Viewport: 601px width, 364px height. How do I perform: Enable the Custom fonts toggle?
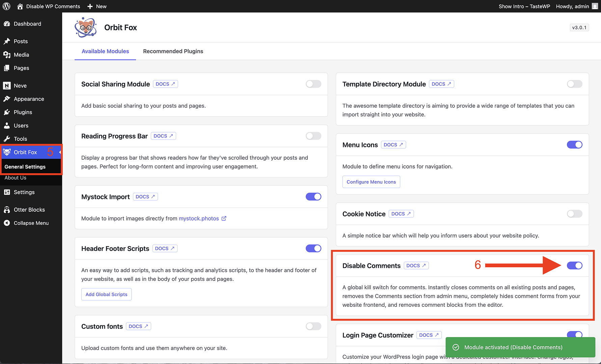[x=313, y=326]
